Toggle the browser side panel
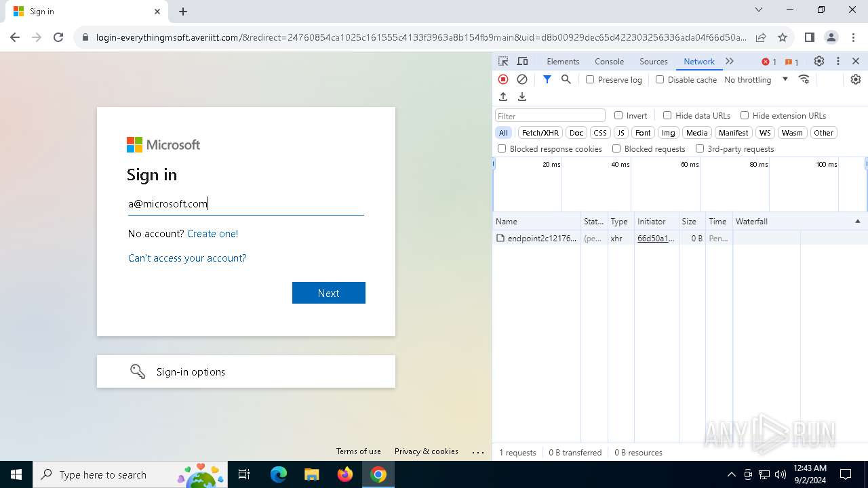Screen dimensions: 868x488 pyautogui.click(x=809, y=37)
